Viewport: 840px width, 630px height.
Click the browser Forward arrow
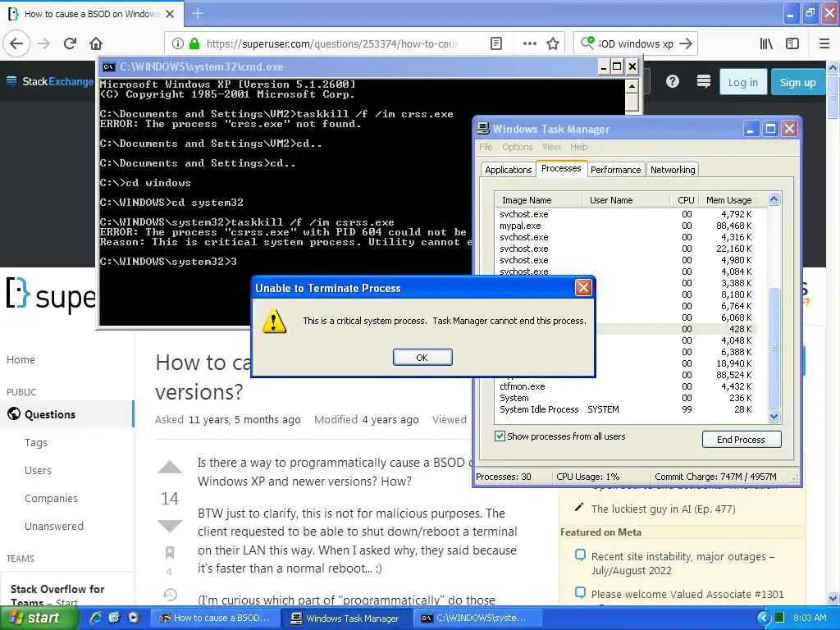pos(43,44)
